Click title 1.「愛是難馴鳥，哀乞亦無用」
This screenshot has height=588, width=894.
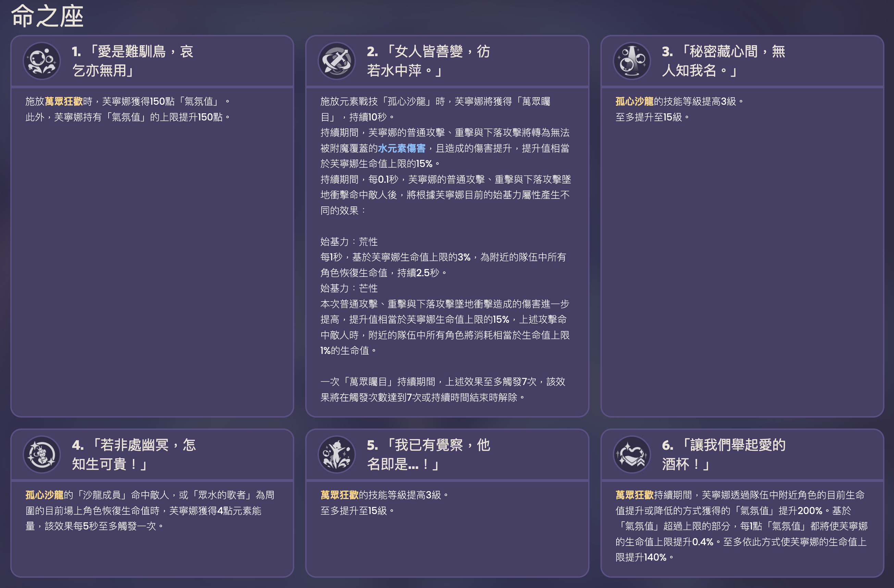[133, 61]
